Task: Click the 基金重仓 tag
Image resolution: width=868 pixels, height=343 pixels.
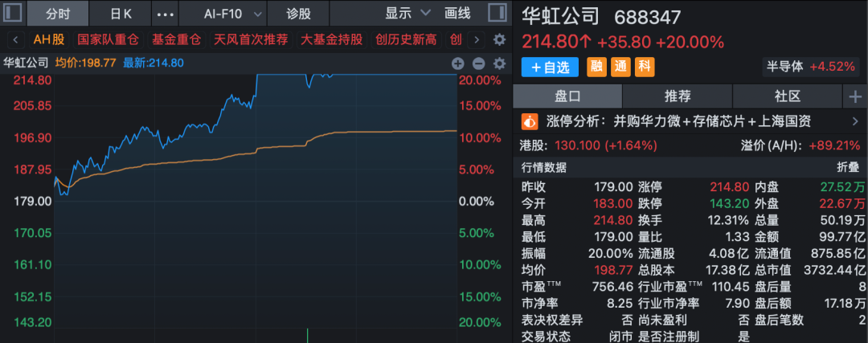Action: [x=177, y=40]
